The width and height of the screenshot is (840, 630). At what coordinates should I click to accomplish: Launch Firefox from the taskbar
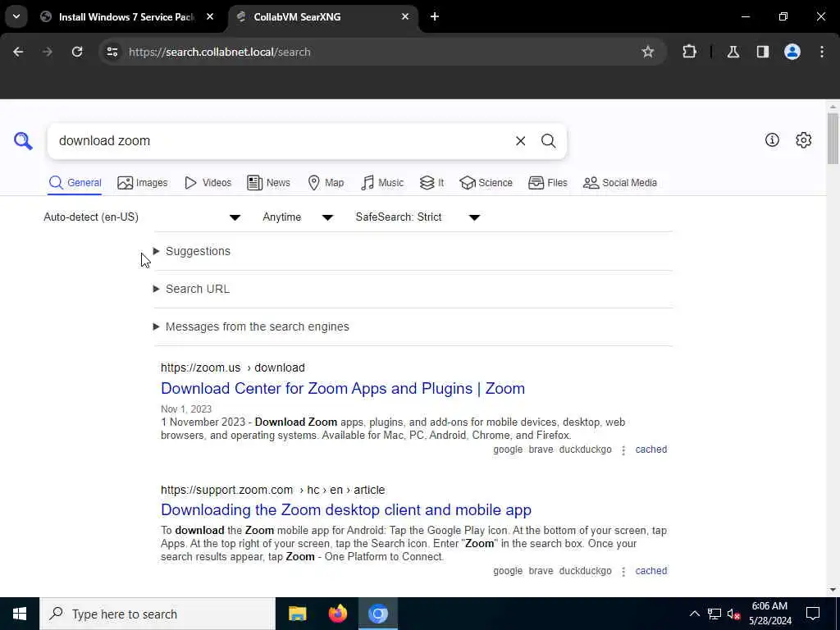pyautogui.click(x=337, y=614)
